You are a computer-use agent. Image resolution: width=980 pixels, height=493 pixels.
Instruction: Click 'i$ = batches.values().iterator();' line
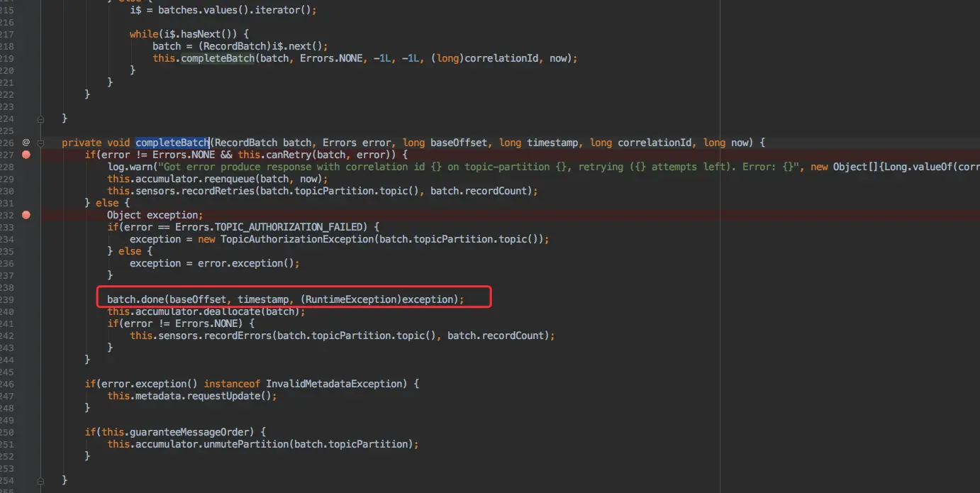point(223,10)
